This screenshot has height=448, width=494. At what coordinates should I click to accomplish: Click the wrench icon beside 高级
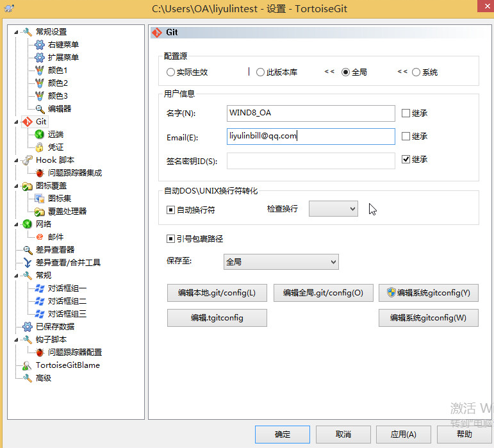click(28, 378)
